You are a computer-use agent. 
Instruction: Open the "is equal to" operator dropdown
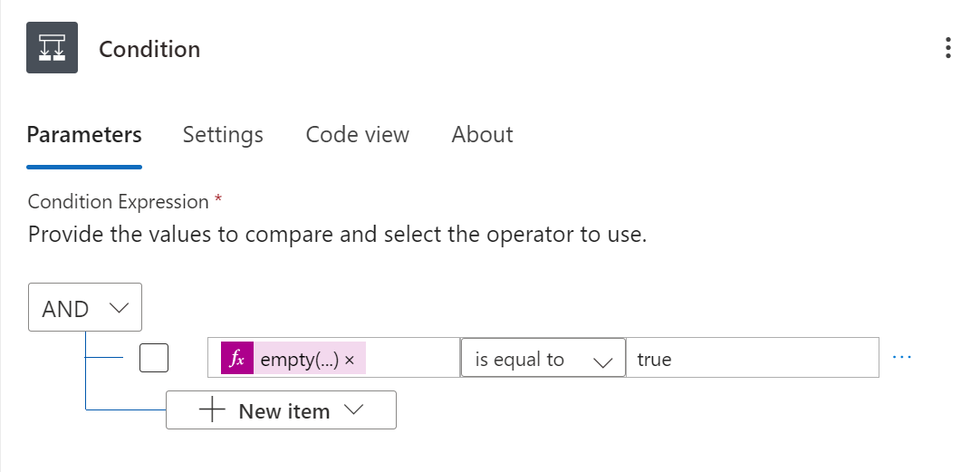543,359
